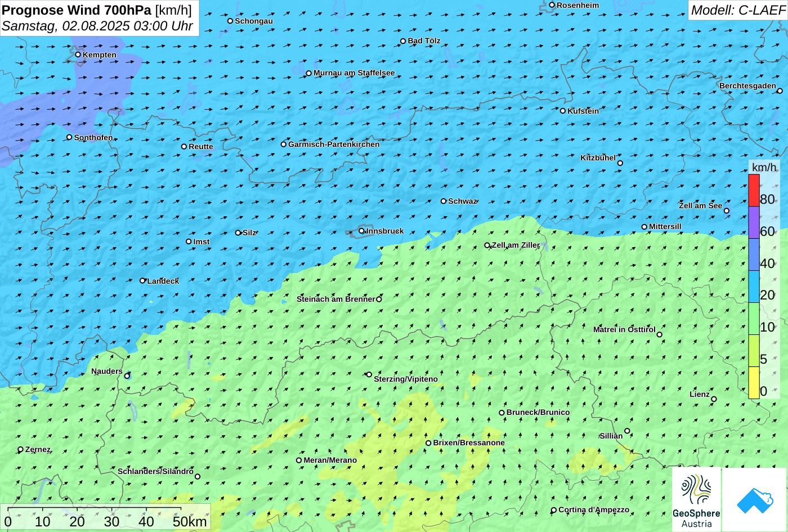Click the Zernez city marker
This screenshot has height=532, width=788.
20,449
